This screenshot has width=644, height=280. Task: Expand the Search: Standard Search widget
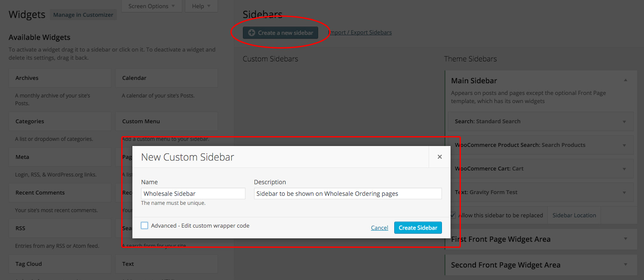[x=624, y=122]
